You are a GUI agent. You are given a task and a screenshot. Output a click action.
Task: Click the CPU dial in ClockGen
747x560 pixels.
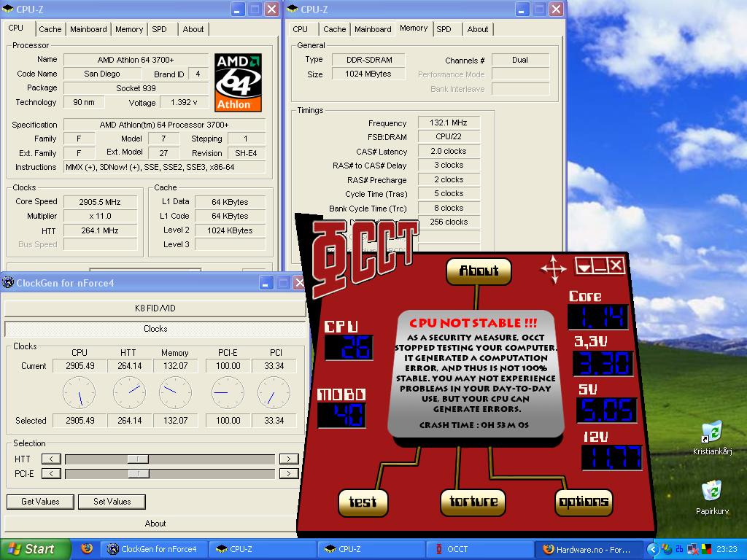pos(79,393)
